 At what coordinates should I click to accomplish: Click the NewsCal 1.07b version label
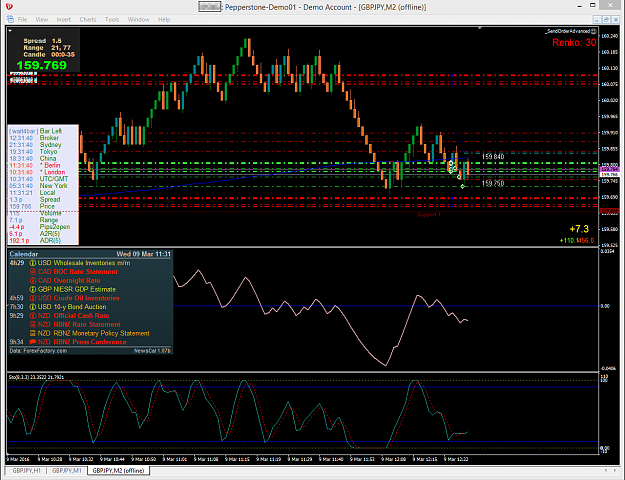[x=152, y=351]
